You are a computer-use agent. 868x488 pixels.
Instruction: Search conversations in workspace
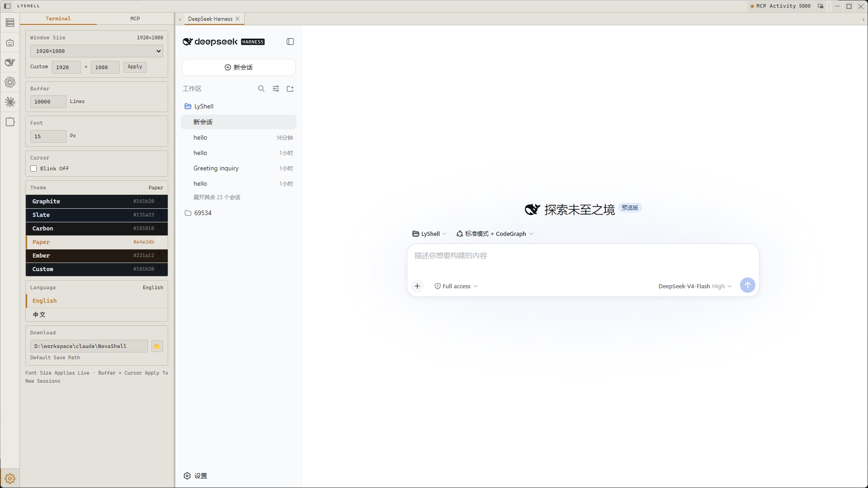pos(261,89)
